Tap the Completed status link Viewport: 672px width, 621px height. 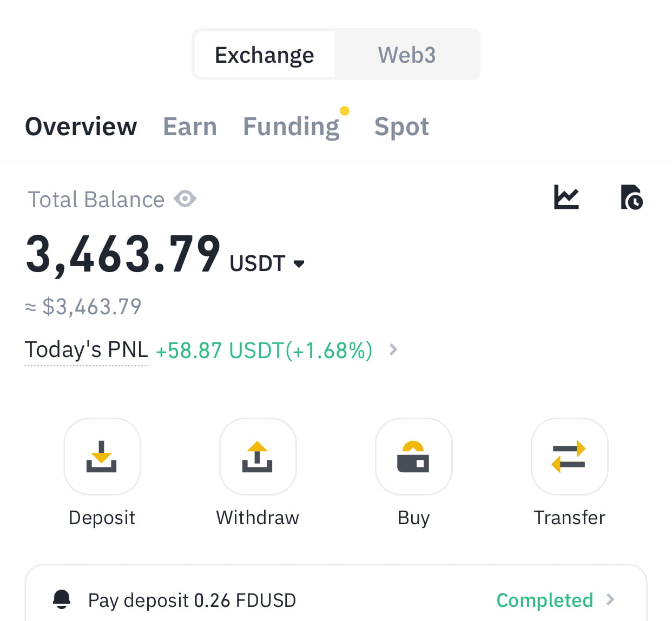click(544, 600)
